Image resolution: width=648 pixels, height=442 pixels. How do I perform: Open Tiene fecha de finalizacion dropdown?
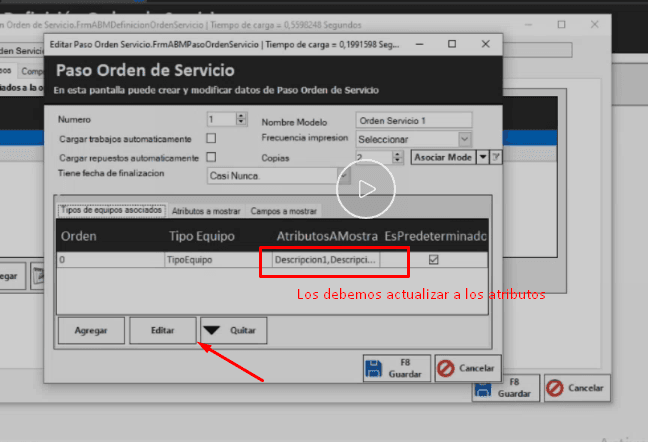pyautogui.click(x=343, y=175)
